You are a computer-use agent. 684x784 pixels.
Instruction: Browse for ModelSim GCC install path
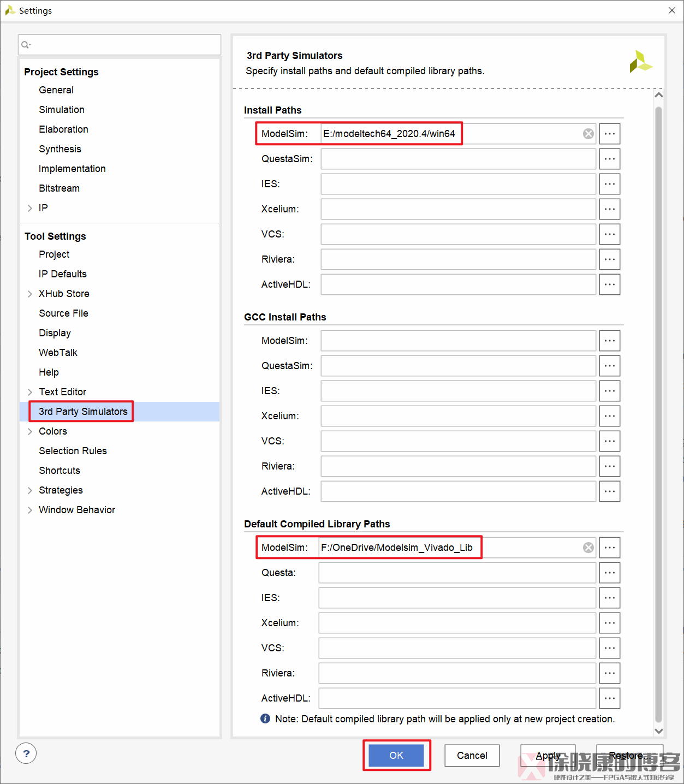[x=610, y=341]
